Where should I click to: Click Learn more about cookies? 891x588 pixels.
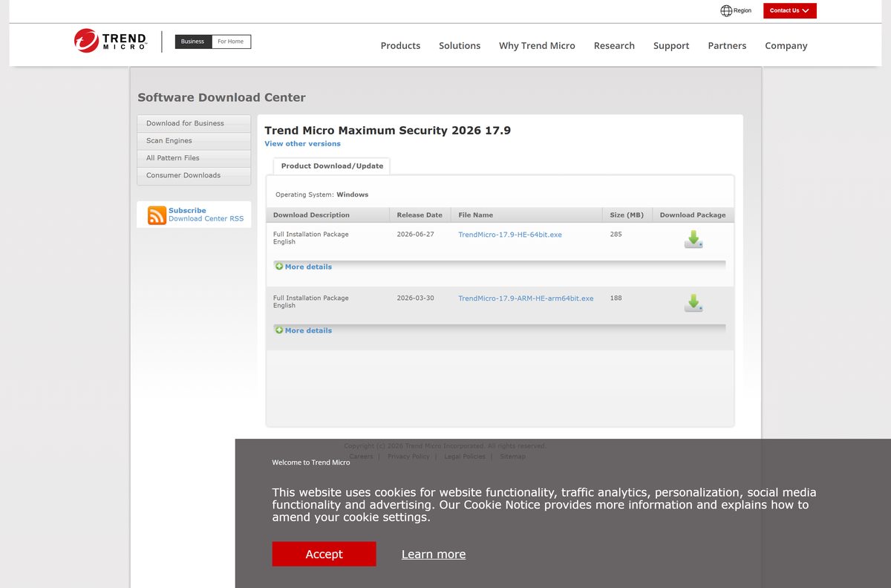(434, 554)
